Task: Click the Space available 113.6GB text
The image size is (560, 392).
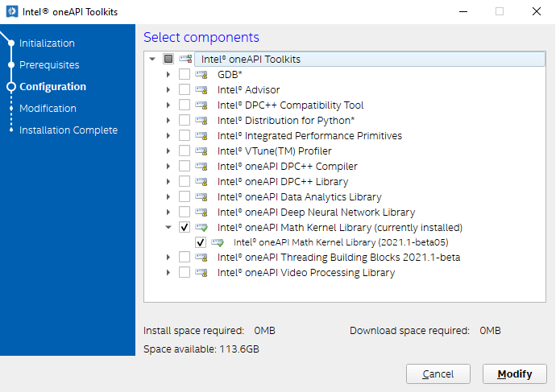Action: (x=201, y=349)
